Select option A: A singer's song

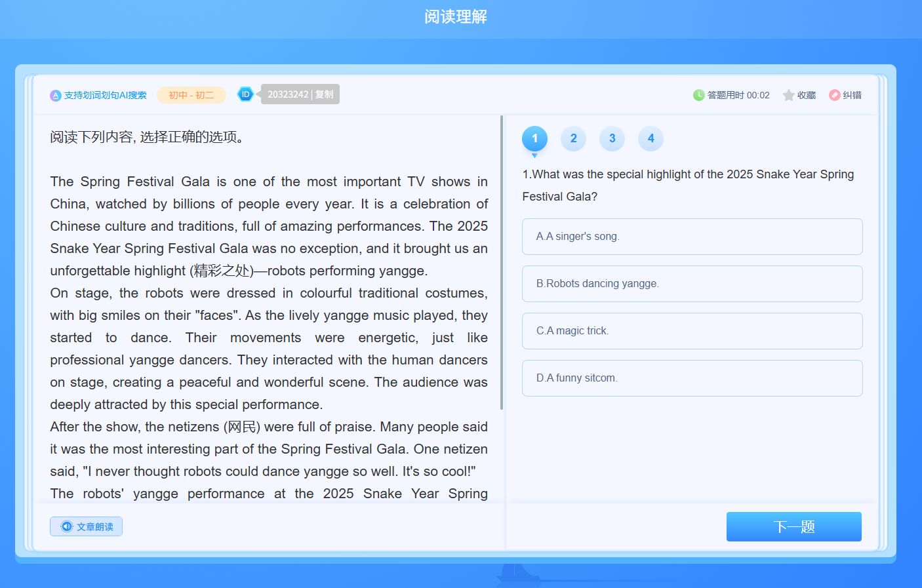[x=692, y=237]
